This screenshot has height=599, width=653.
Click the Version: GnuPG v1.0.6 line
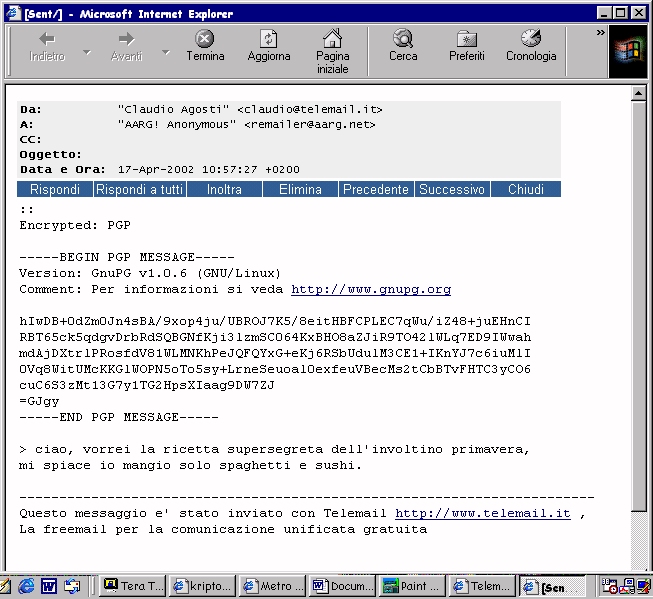coord(150,273)
